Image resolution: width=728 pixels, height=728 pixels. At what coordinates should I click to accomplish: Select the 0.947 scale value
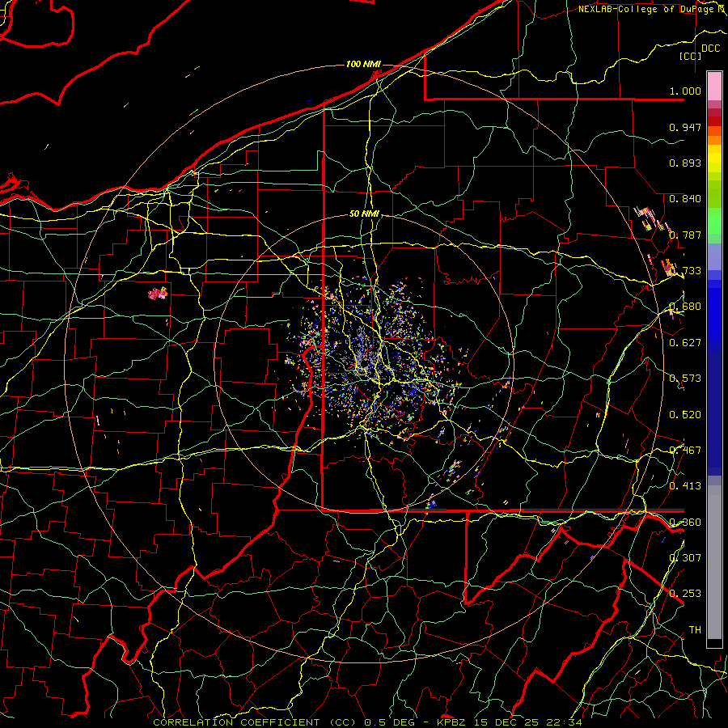685,127
